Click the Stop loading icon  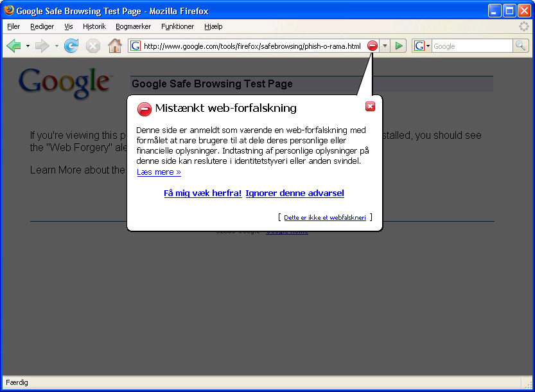pyautogui.click(x=92, y=46)
